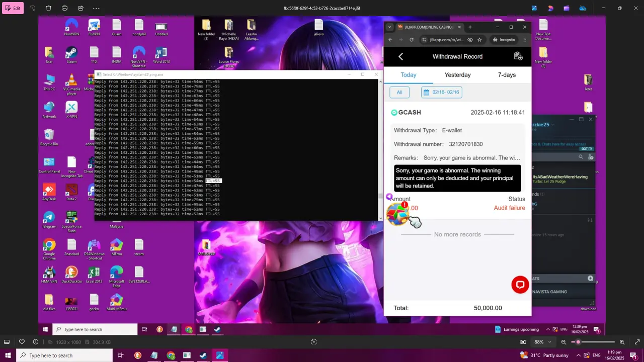
Task: Click the Word 2013 desktop icon
Action: tap(161, 55)
